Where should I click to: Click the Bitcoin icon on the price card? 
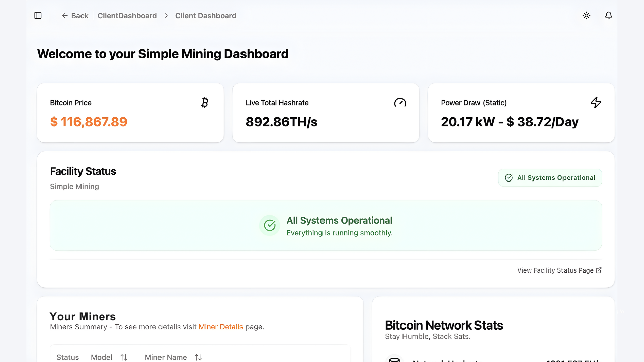[x=205, y=102]
